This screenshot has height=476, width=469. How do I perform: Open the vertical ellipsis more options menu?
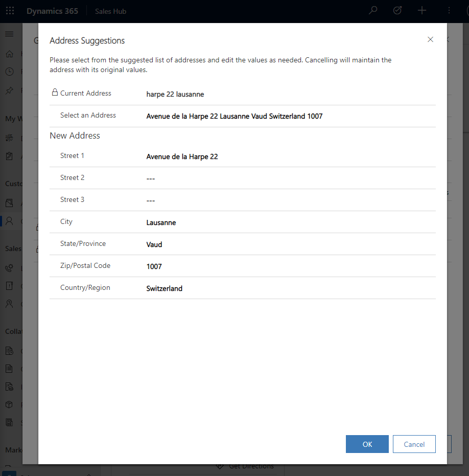coord(449,11)
